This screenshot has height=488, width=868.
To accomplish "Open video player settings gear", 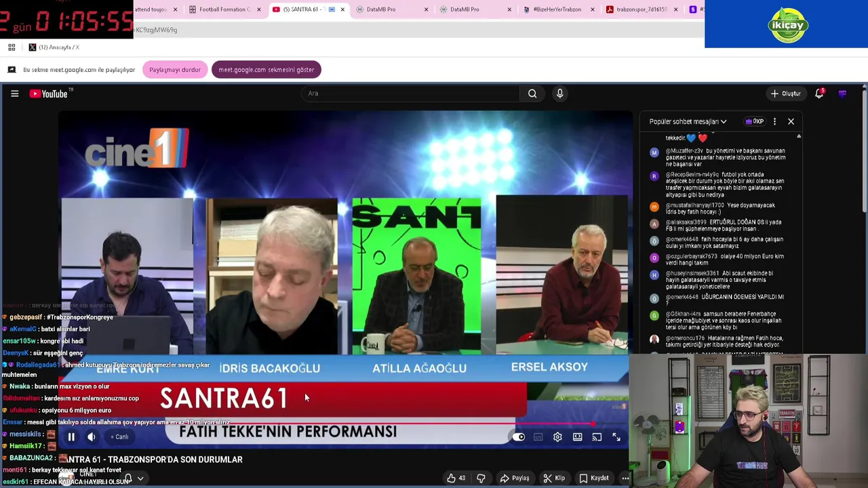I will point(557,437).
